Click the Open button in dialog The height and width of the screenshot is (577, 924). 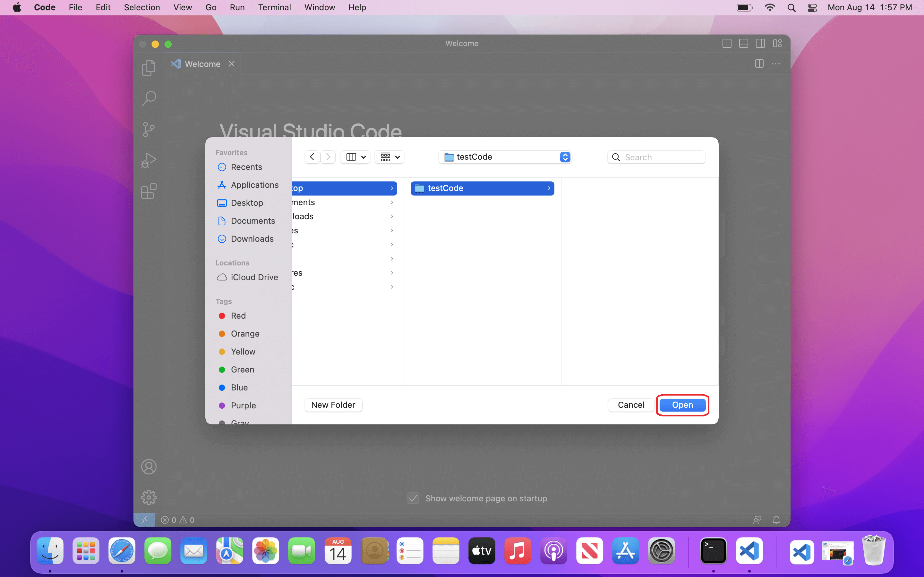coord(682,405)
